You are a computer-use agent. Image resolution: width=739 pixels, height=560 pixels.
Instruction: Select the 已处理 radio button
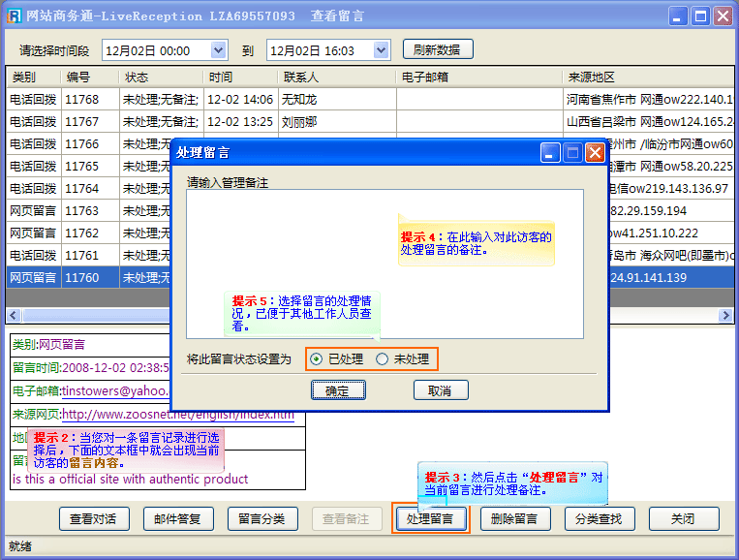pos(317,359)
